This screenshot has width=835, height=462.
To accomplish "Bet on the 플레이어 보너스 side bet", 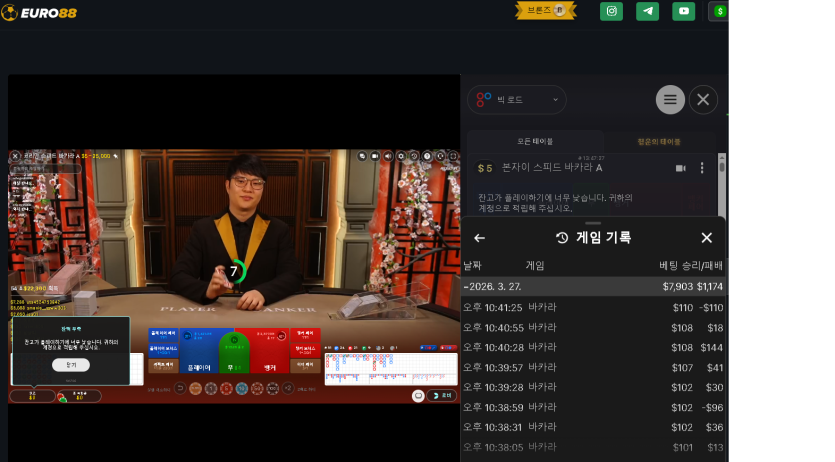I will coord(163,350).
